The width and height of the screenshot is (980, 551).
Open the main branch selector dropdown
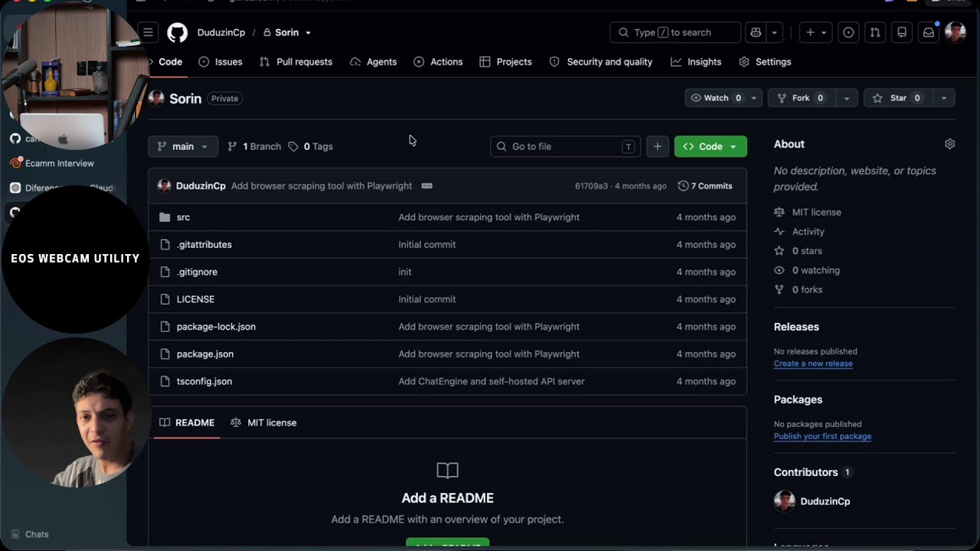[183, 146]
